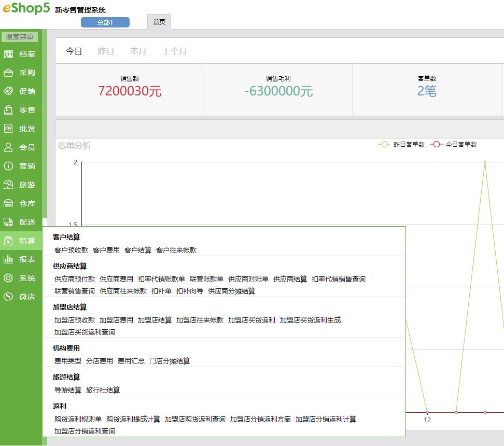This screenshot has height=446, width=504.
Task: Open the 档案 archive sidebar icon
Action: (8, 54)
